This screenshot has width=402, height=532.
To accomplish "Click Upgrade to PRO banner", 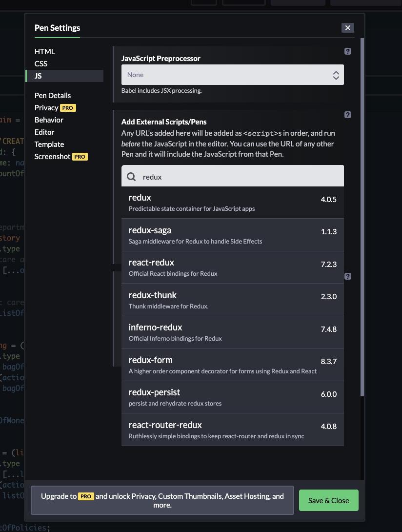I will point(162,500).
